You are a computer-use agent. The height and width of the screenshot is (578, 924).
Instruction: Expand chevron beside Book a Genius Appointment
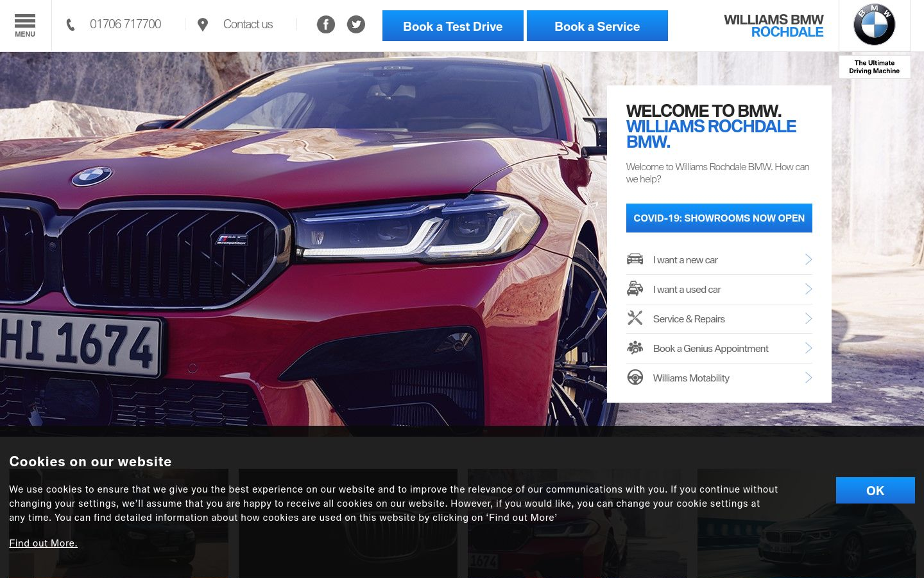809,348
